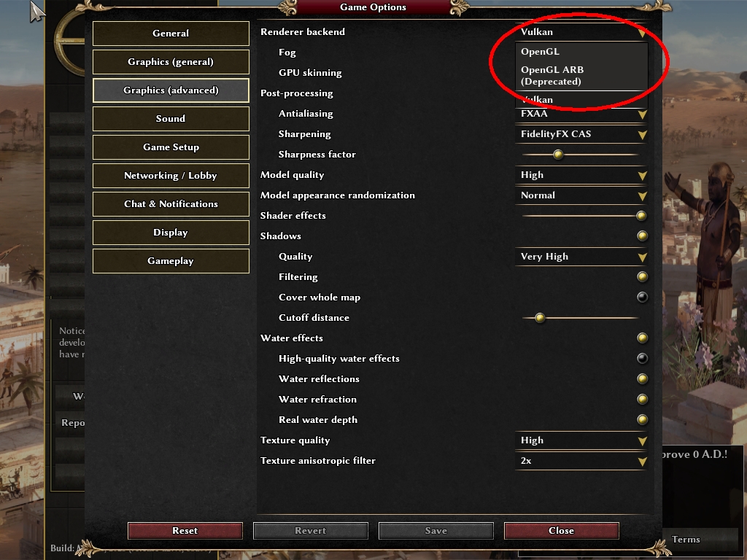This screenshot has height=560, width=747.
Task: Toggle Shadows Filtering checkbox
Action: coord(642,276)
